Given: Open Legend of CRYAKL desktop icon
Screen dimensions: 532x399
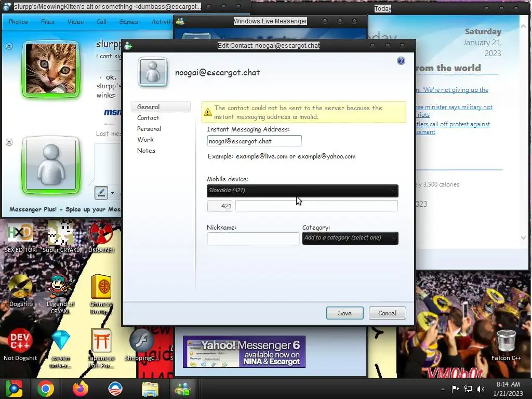Looking at the screenshot, I should pyautogui.click(x=60, y=294).
